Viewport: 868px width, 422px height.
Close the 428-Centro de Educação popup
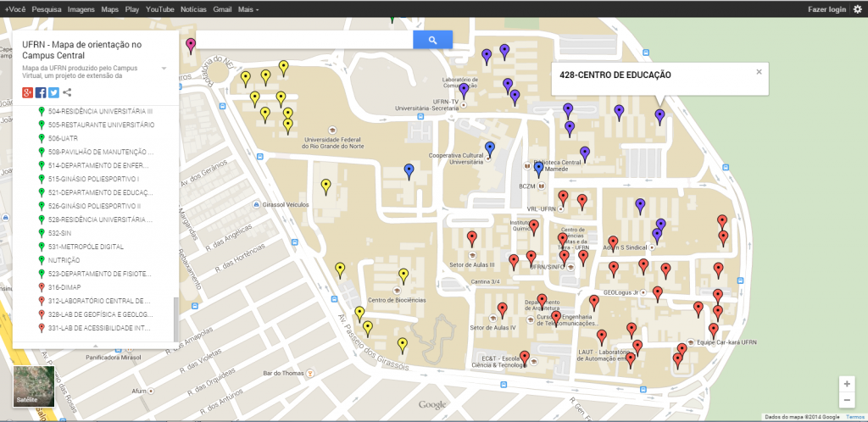(x=759, y=72)
